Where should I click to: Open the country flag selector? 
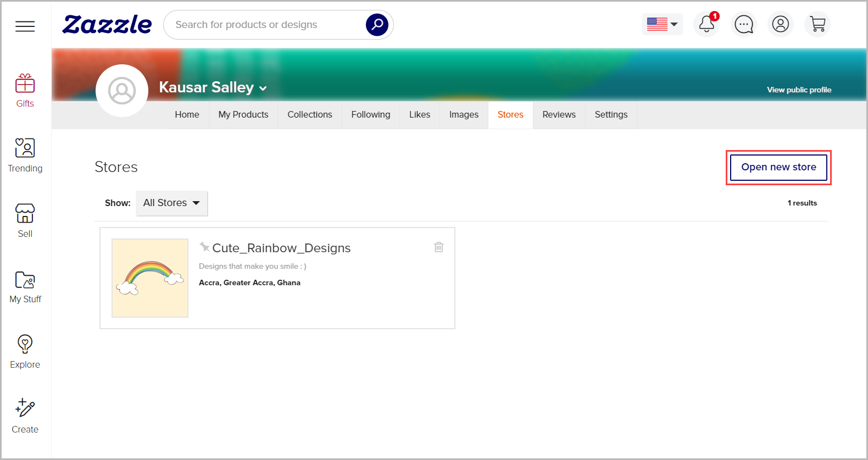pos(663,24)
